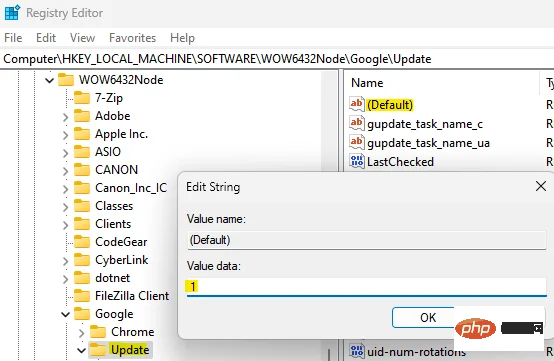Select the Update folder icon
The image size is (554, 361).
(x=98, y=350)
